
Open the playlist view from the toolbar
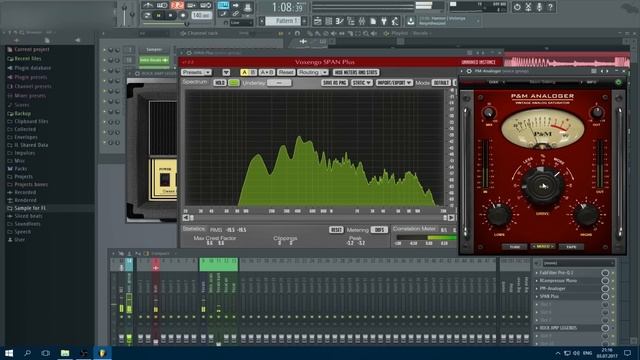pos(318,21)
